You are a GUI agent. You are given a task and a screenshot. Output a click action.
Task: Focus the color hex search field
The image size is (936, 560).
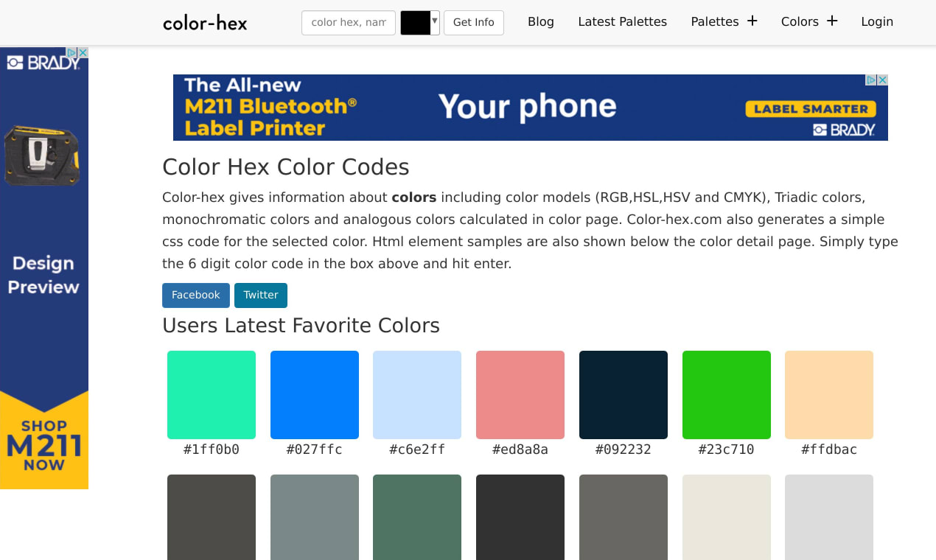pos(349,22)
